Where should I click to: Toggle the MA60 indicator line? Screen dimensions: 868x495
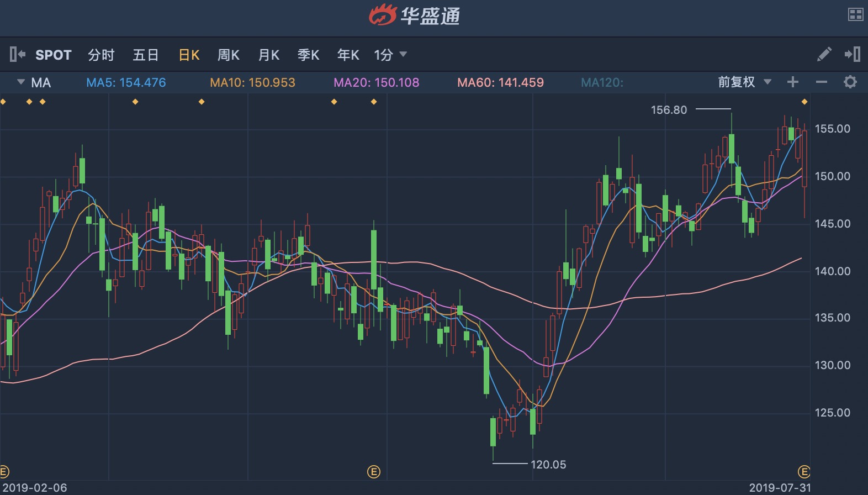pos(500,83)
